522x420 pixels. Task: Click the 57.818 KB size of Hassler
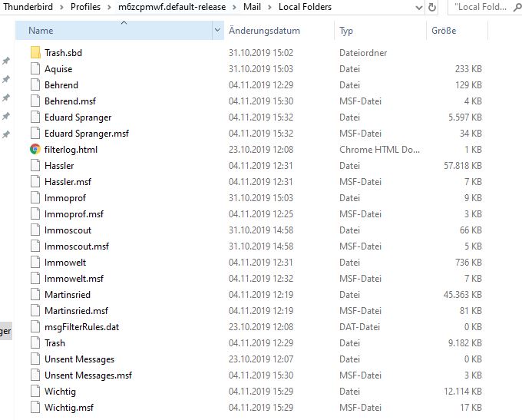tap(463, 166)
